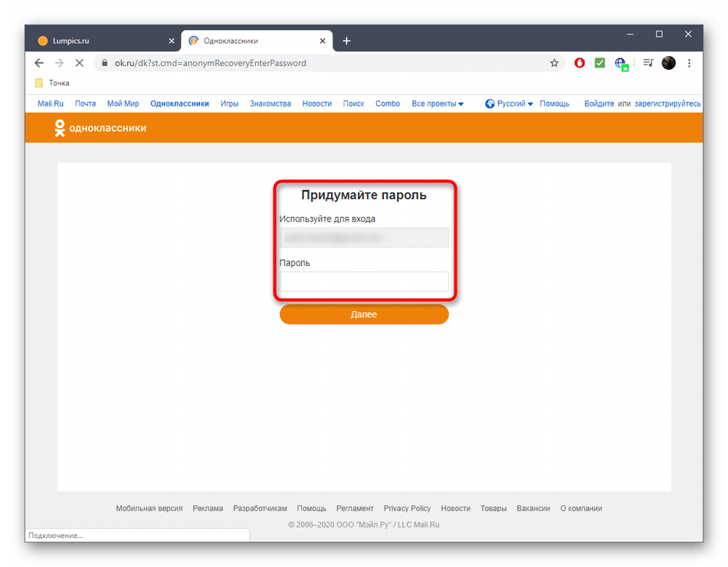The image size is (728, 567).
Task: Click the site security lock icon
Action: pos(103,64)
